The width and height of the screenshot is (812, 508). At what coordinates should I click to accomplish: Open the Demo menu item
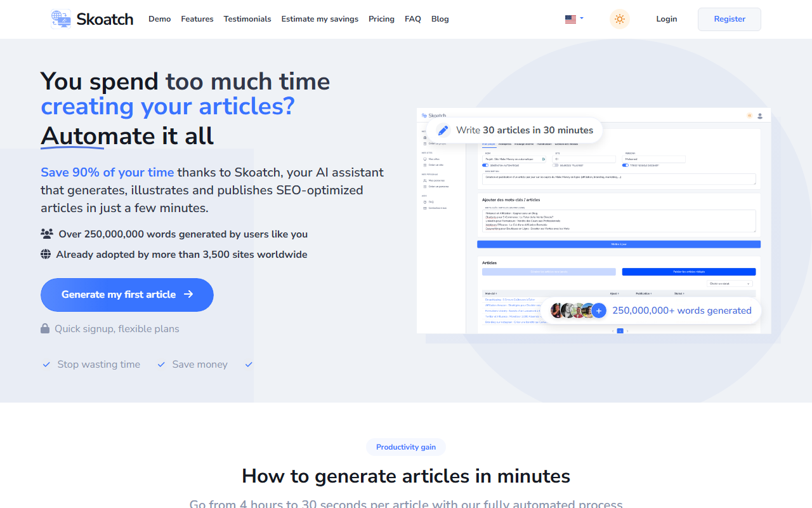point(159,19)
